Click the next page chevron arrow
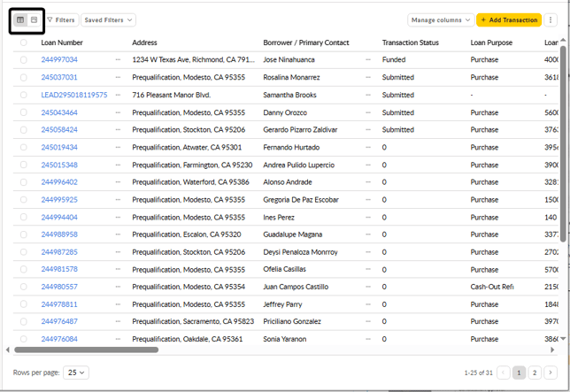 tap(551, 373)
